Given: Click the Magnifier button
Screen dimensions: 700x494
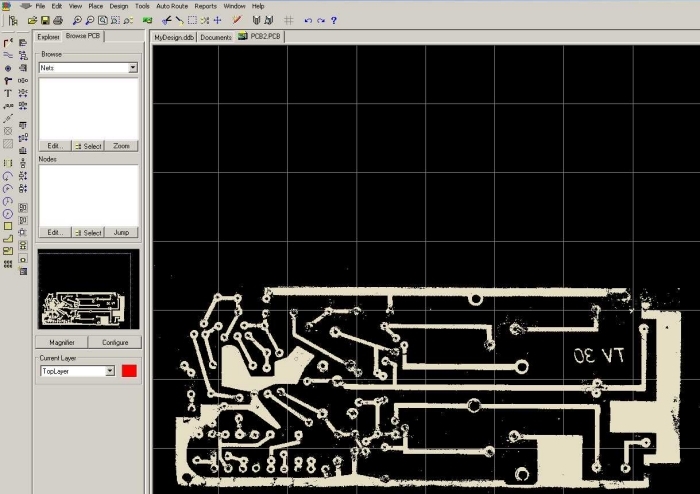Looking at the screenshot, I should point(62,342).
